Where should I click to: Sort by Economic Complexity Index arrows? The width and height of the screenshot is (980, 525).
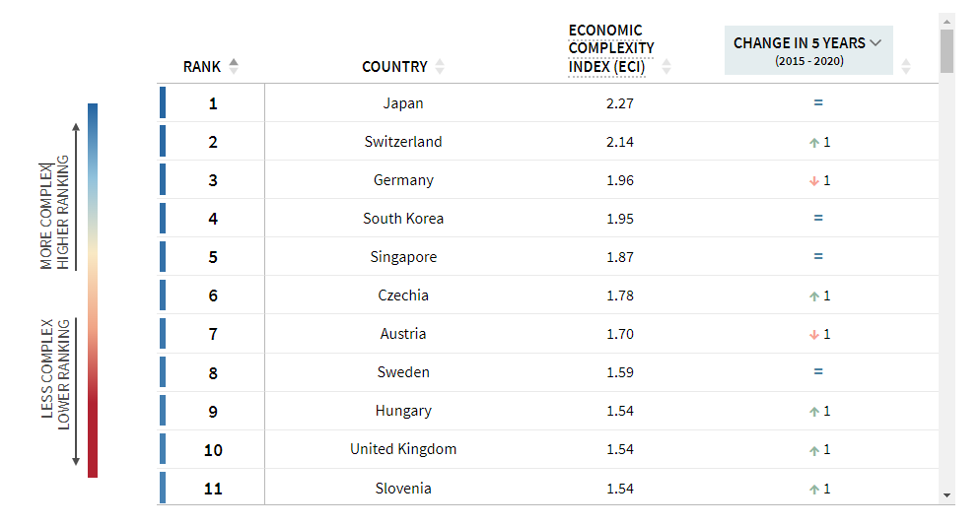(666, 66)
